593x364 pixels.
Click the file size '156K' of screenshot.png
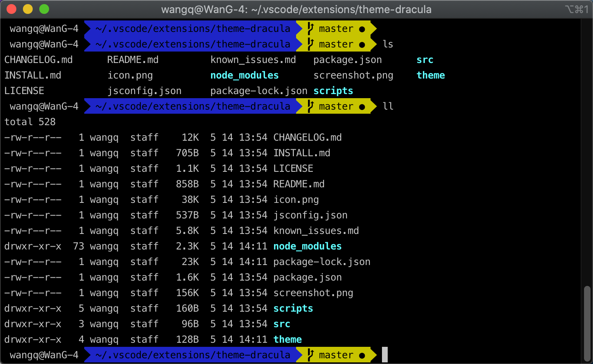(187, 293)
